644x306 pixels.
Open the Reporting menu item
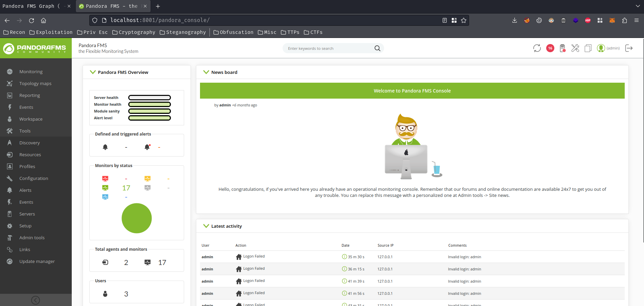[x=29, y=95]
